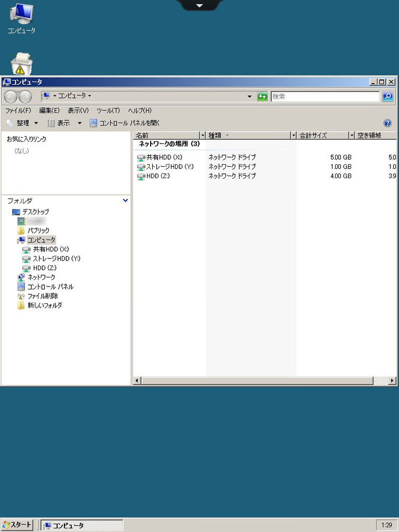This screenshot has width=399, height=532.
Task: Select ストレージHDD (Y:) in folder tree
Action: [x=56, y=259]
